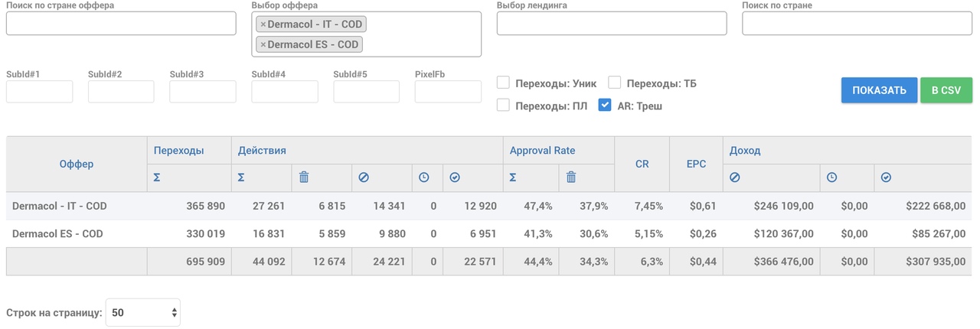
Task: Click approved count 12 920
Action: 480,206
